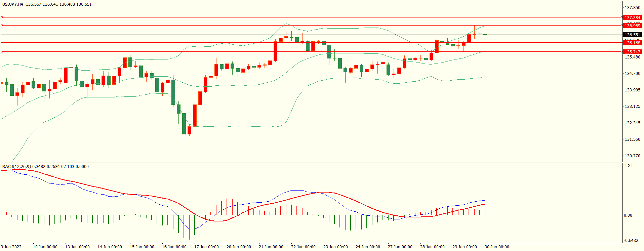Click the MACD(12,26,9) indicator label
Image resolution: width=644 pixels, height=251 pixels.
point(16,167)
